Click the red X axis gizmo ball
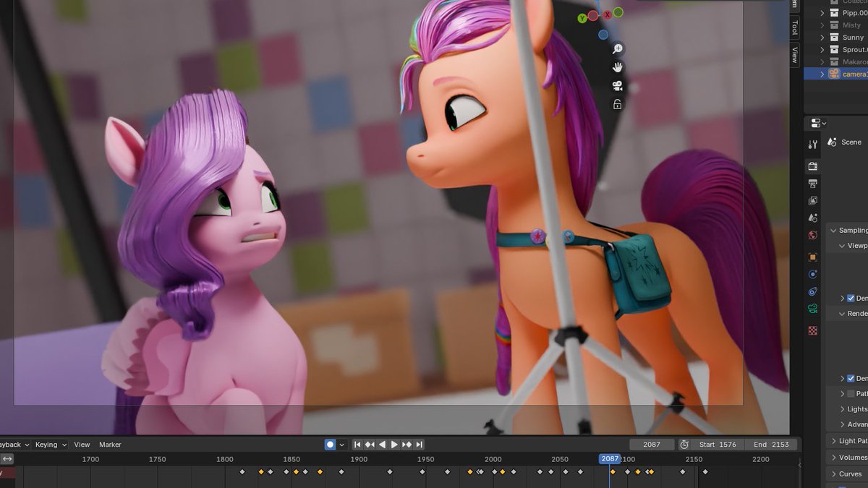This screenshot has height=488, width=868. [x=608, y=14]
